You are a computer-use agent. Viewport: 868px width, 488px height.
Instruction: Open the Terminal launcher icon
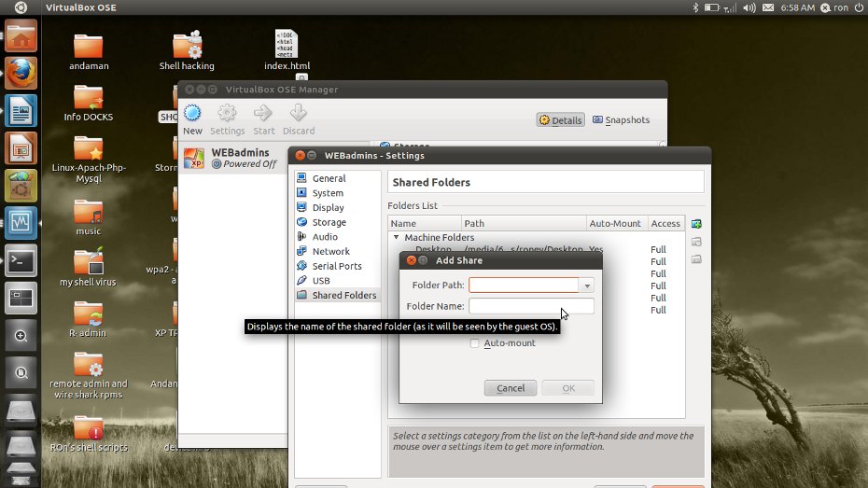(21, 260)
